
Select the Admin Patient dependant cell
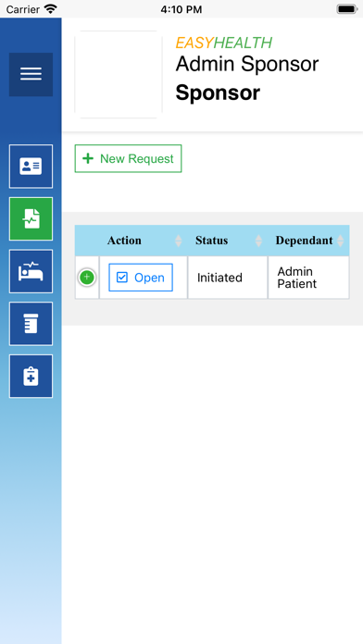click(308, 278)
